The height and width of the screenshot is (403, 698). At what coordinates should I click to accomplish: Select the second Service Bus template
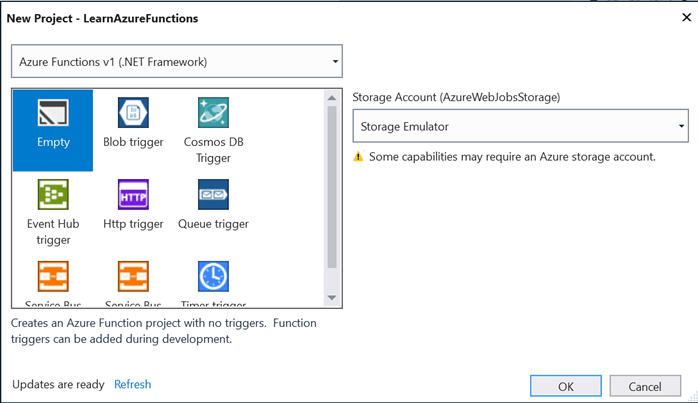133,277
